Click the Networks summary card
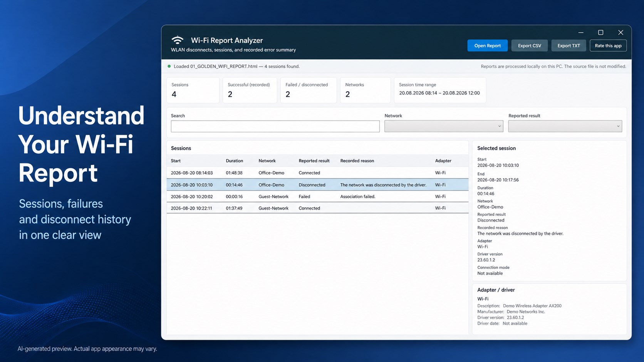644x362 pixels. pos(365,90)
